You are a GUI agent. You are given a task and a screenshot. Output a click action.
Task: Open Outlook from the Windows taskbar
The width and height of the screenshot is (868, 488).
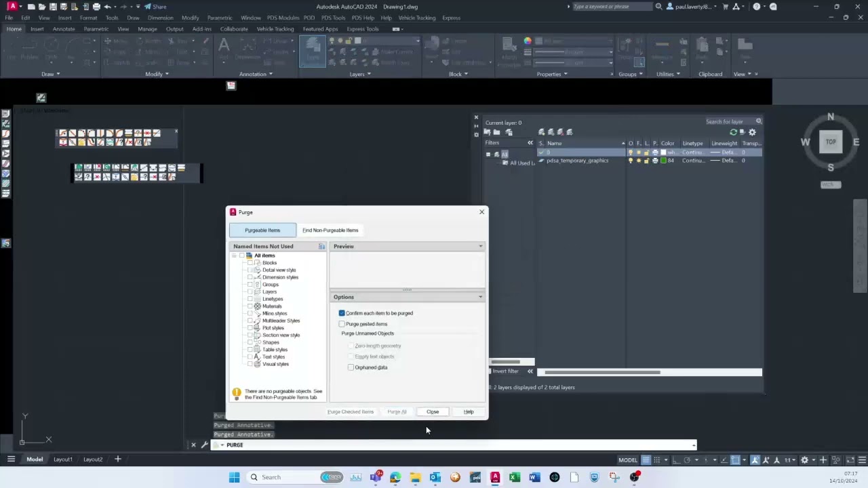coord(435,477)
